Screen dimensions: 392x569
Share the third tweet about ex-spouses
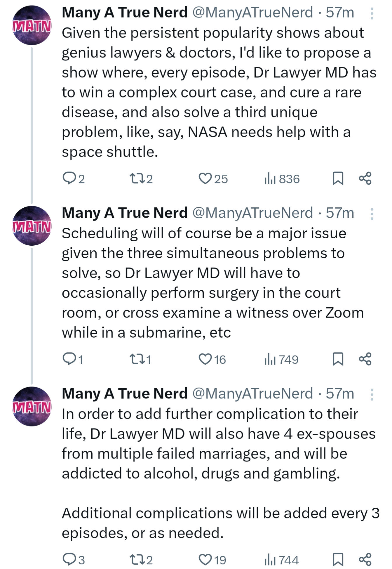pyautogui.click(x=365, y=559)
